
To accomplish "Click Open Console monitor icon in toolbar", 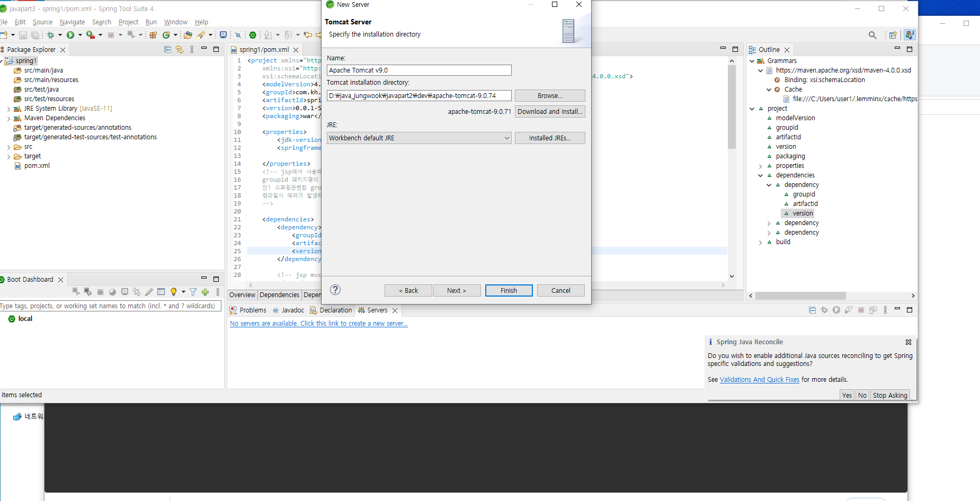I will pyautogui.click(x=223, y=35).
